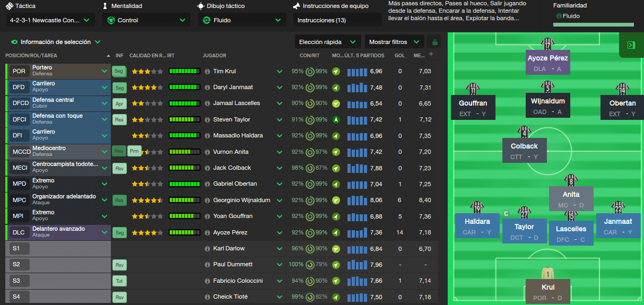This screenshot has height=305, width=644.
Task: Click Anita's number 8 shirt on pitch
Action: pos(571,181)
